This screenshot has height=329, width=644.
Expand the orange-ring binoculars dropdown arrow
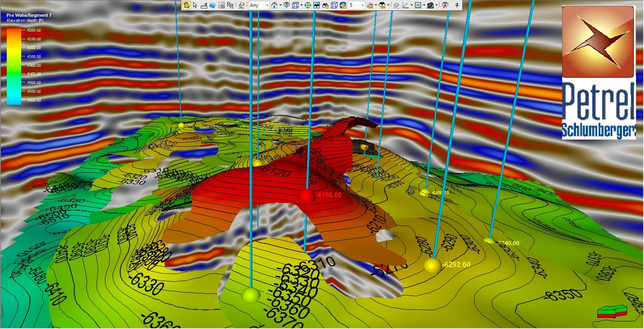(x=388, y=5)
